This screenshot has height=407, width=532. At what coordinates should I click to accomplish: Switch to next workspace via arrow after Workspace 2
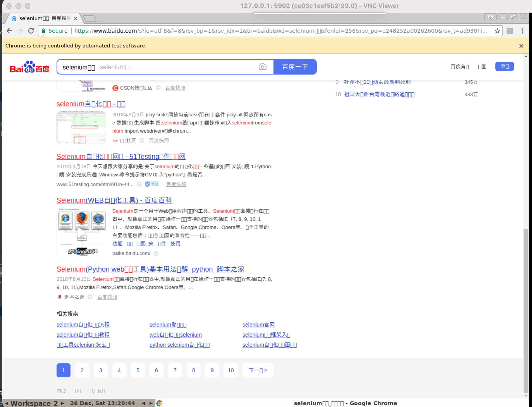63,403
